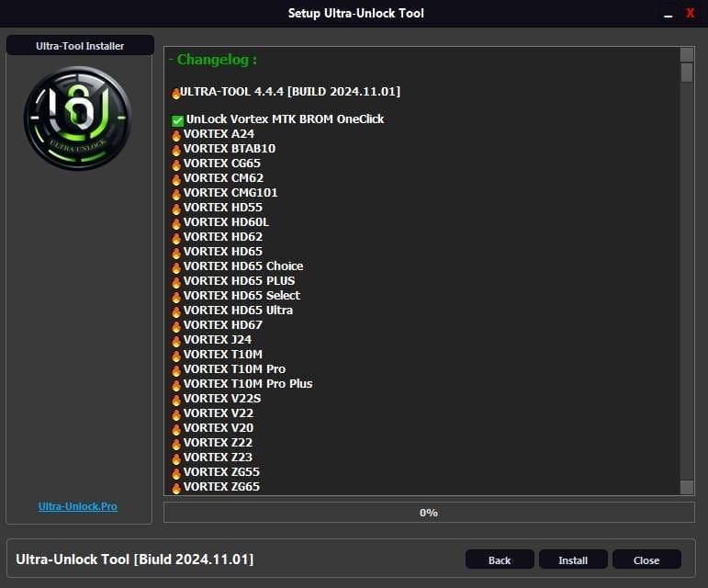
Task: Click the 0% installation progress bar
Action: (429, 513)
